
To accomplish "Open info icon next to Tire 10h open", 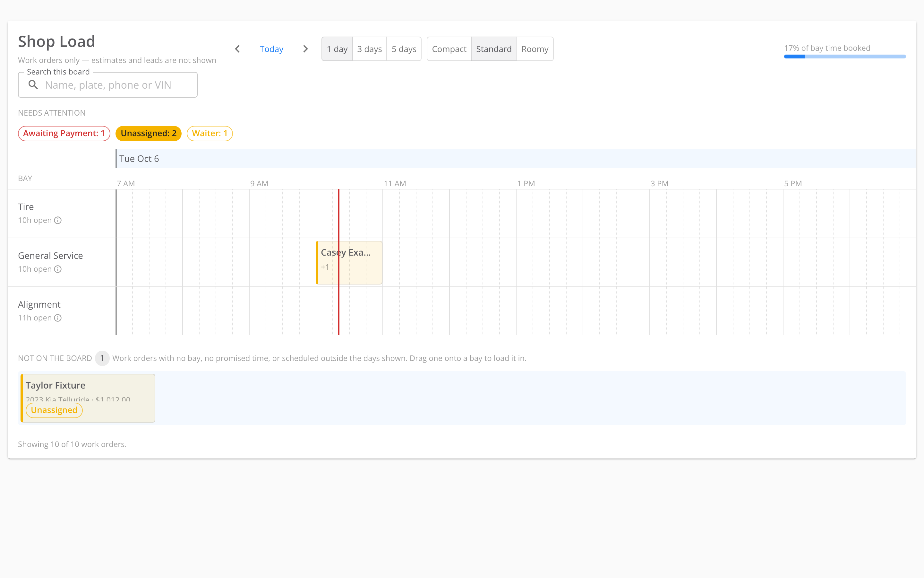I will tap(58, 220).
